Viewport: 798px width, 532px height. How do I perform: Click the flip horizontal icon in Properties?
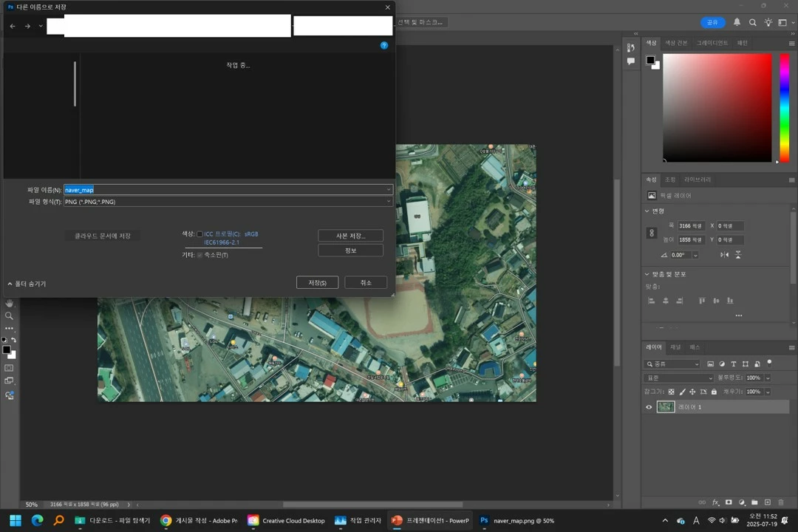pos(724,255)
